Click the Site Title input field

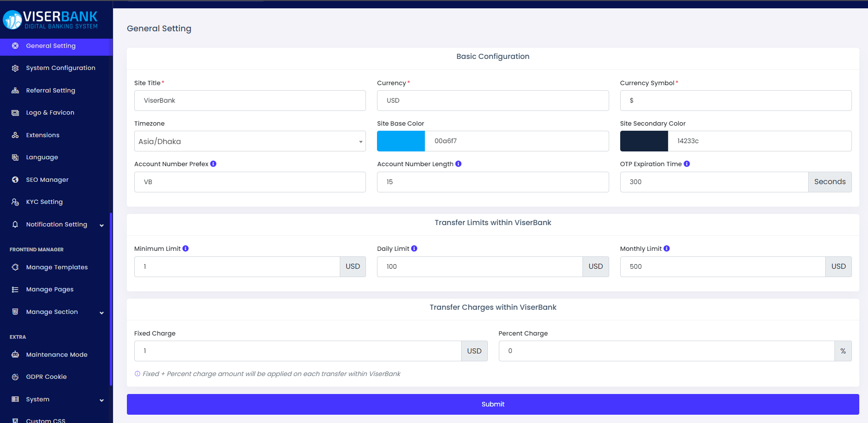point(250,100)
